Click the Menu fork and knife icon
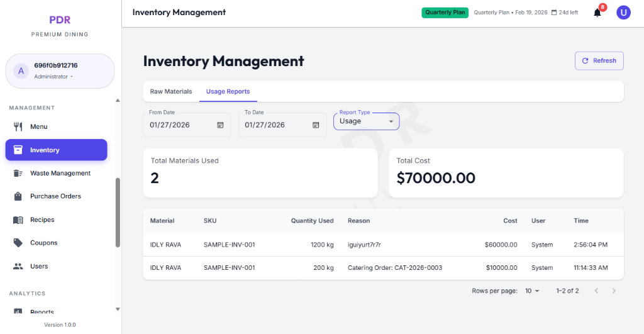The width and height of the screenshot is (644, 334). [18, 126]
